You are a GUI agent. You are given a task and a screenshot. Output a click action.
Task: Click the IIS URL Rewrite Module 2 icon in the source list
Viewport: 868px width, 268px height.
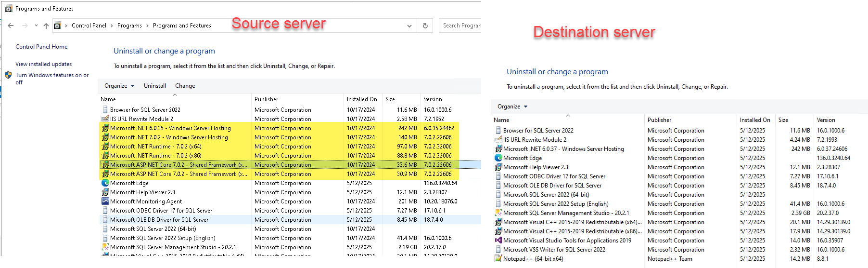(x=105, y=119)
